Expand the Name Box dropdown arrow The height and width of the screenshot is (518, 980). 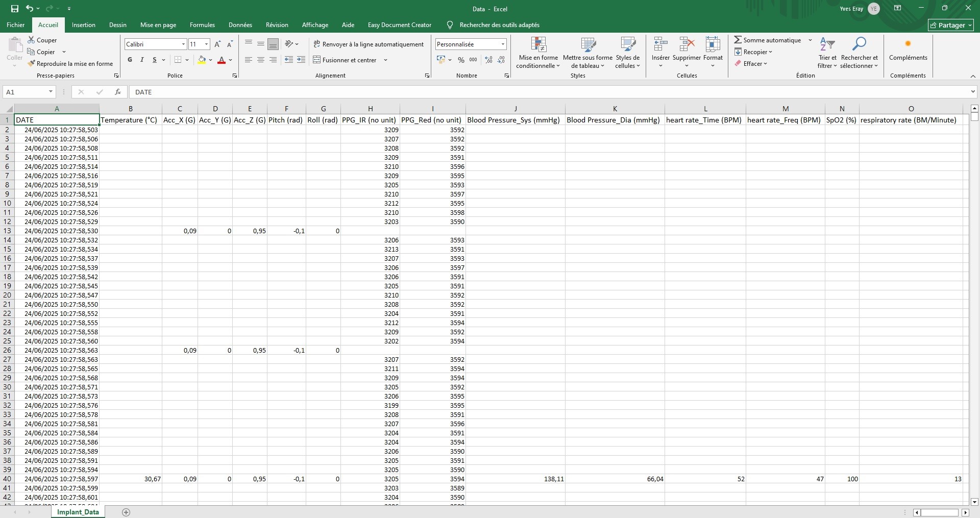click(x=51, y=92)
